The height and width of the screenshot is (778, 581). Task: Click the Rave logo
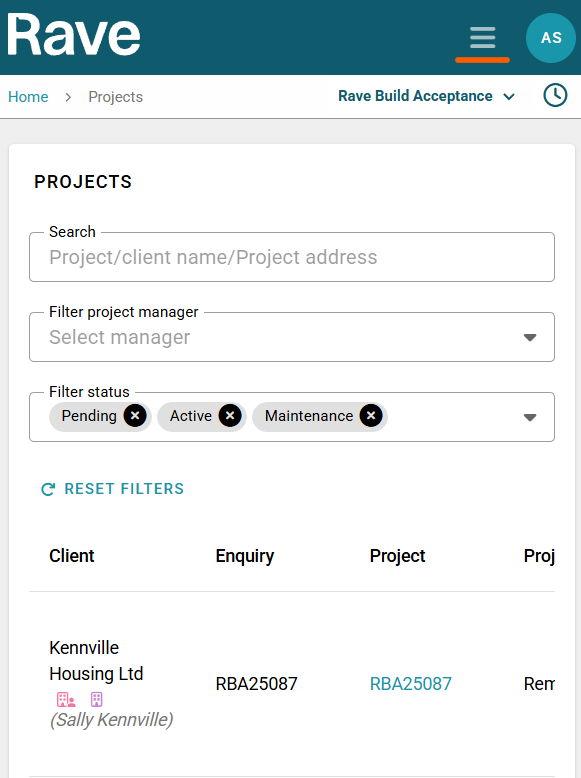(x=73, y=35)
